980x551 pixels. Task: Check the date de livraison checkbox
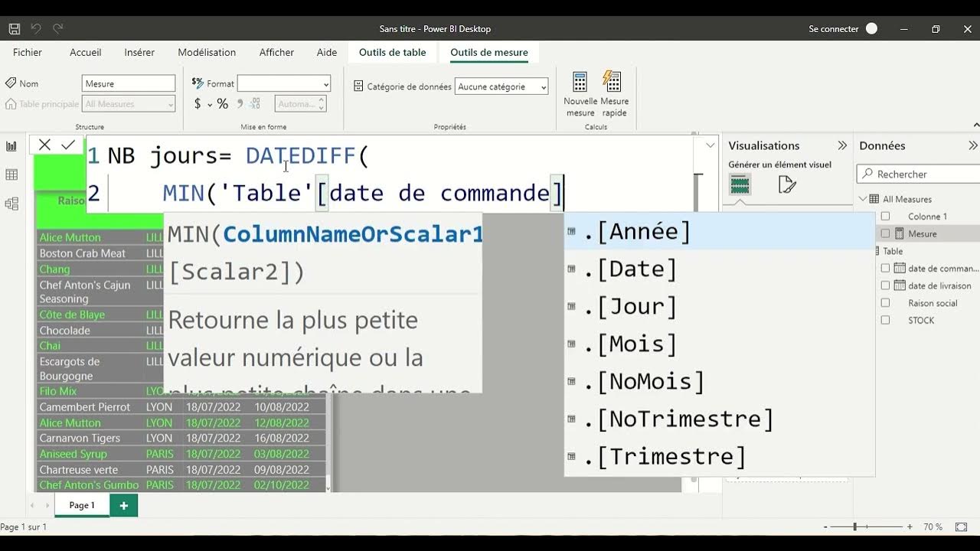[x=885, y=285]
